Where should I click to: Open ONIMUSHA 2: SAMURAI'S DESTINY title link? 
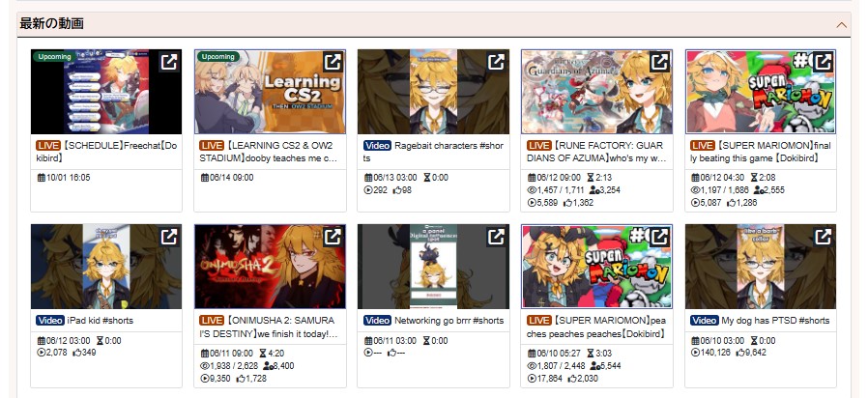(x=269, y=327)
